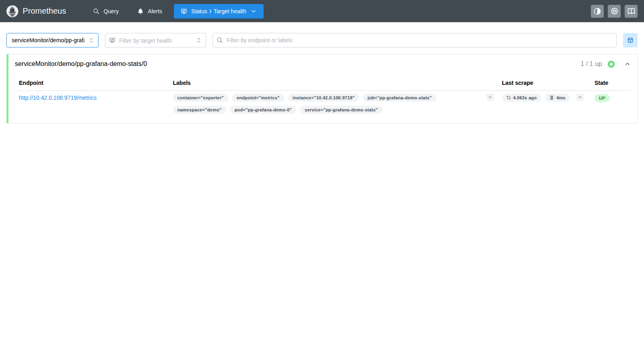Click the Endpoint column header
The image size is (644, 362).
click(x=31, y=83)
